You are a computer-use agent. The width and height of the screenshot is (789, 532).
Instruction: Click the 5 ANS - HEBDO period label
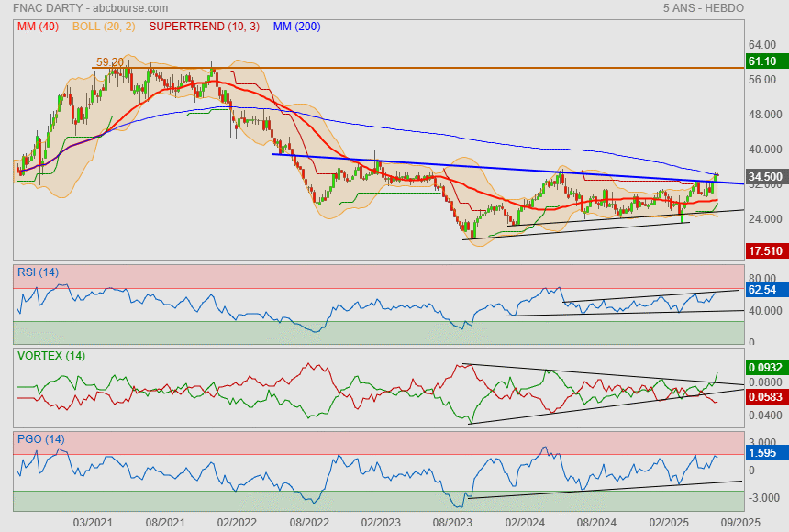(x=703, y=8)
